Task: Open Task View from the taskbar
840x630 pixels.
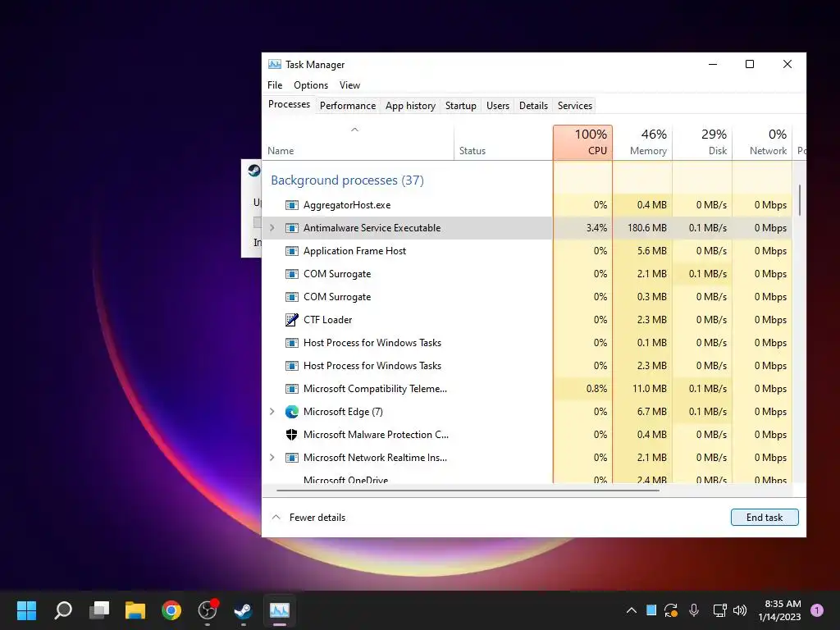Action: click(x=99, y=610)
